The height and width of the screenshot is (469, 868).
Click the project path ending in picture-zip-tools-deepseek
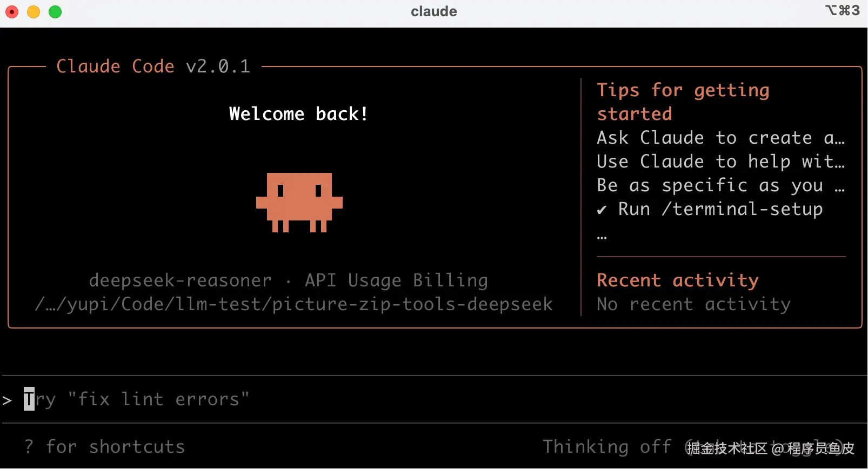point(294,304)
